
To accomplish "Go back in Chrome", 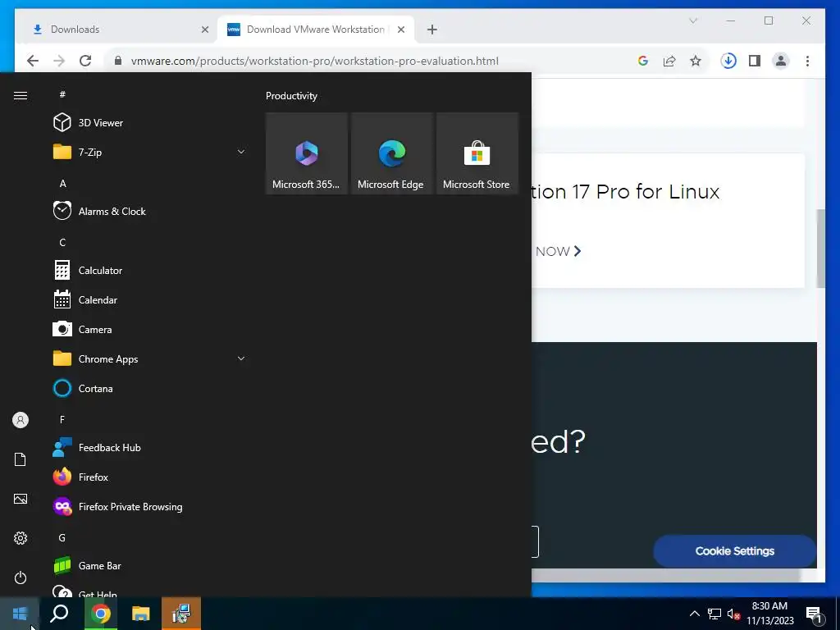I will point(33,61).
